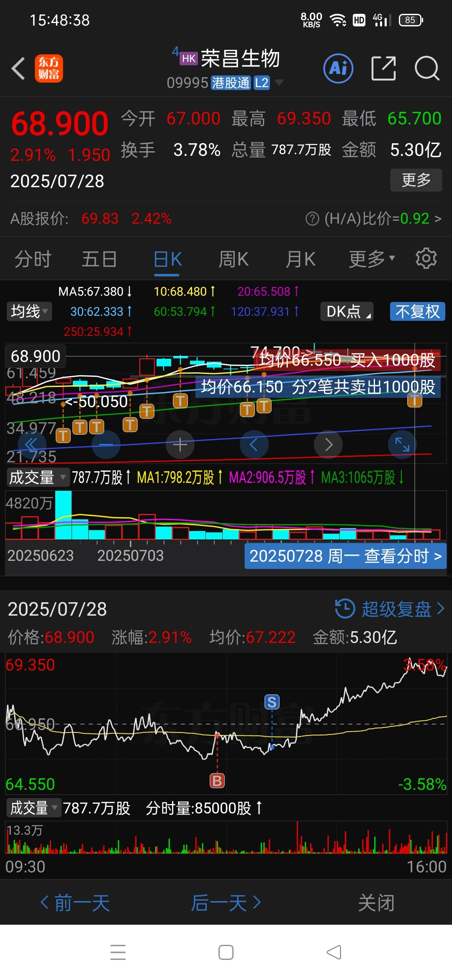This screenshot has height=980, width=452.
Task: Tap 换手 3.78% value
Action: click(197, 150)
